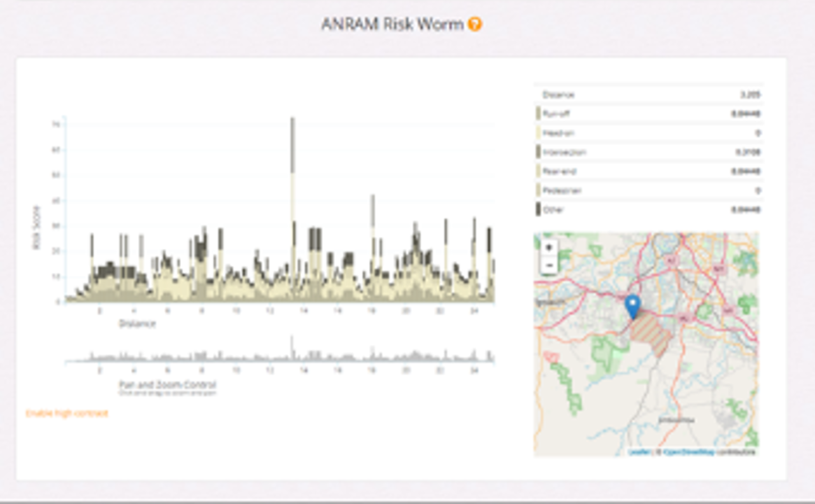This screenshot has height=504, width=815.
Task: Select the tallest risk spike on the chart
Action: (x=293, y=159)
